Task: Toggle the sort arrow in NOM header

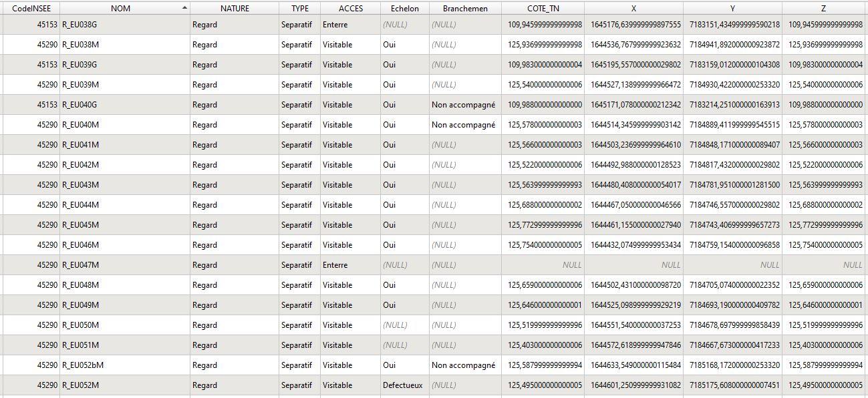Action: pyautogui.click(x=184, y=7)
